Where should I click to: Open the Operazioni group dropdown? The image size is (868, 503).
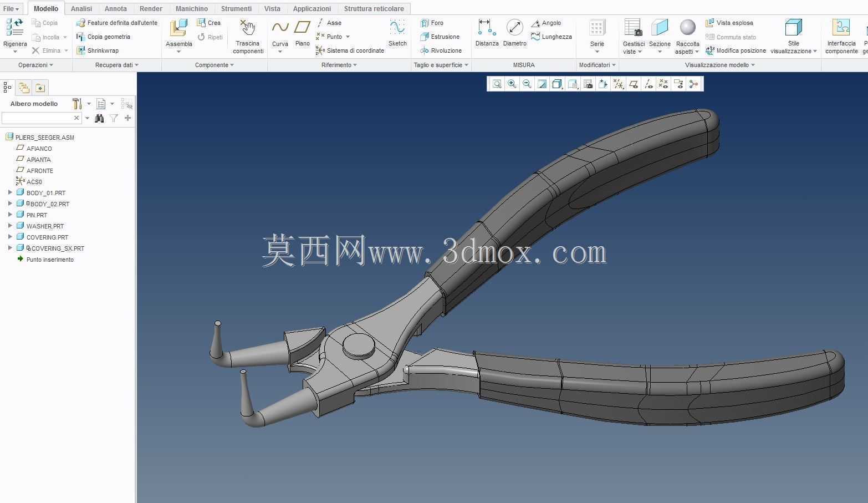(x=35, y=65)
